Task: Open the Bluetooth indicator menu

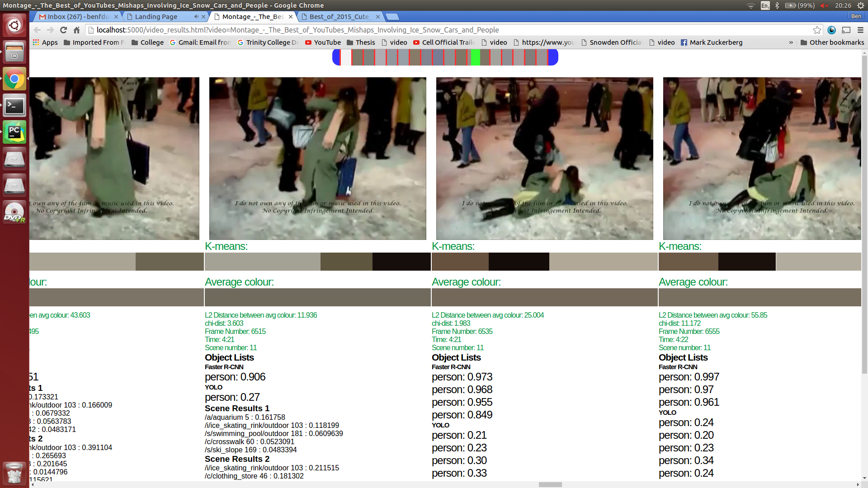Action: [777, 5]
